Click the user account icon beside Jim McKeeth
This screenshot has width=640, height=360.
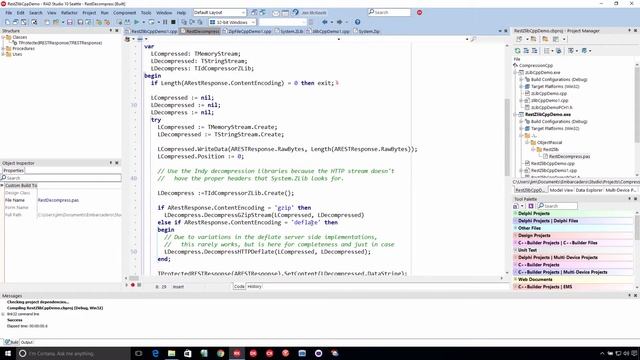click(296, 13)
